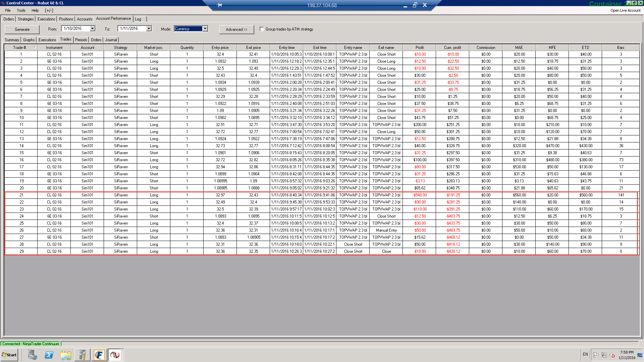Click the Advanced >> button
The image size is (644, 362).
pos(236,29)
